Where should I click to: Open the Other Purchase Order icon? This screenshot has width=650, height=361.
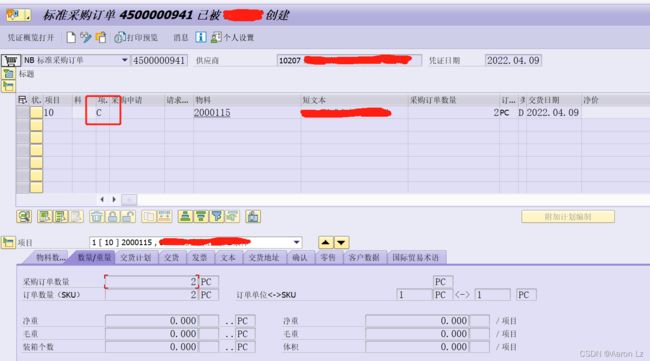[101, 38]
